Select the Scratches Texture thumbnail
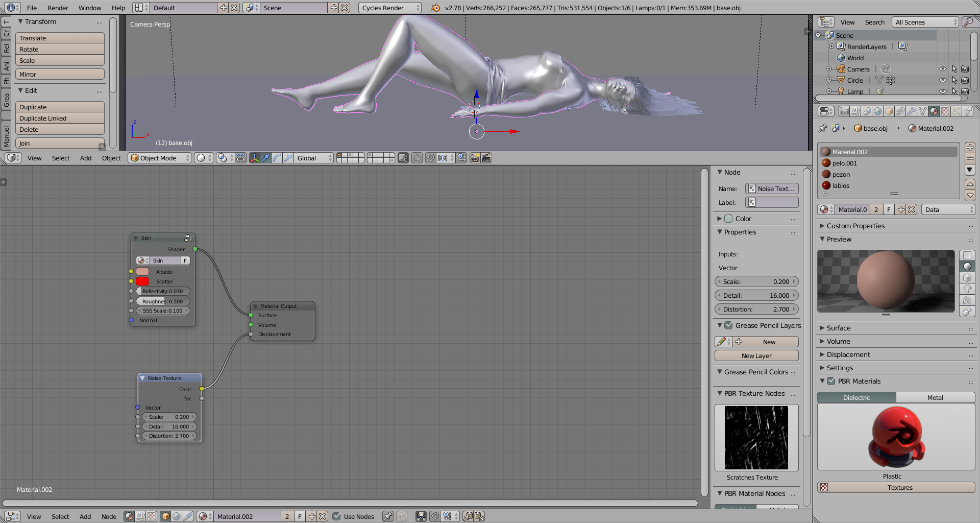The height and width of the screenshot is (523, 980). (x=756, y=438)
